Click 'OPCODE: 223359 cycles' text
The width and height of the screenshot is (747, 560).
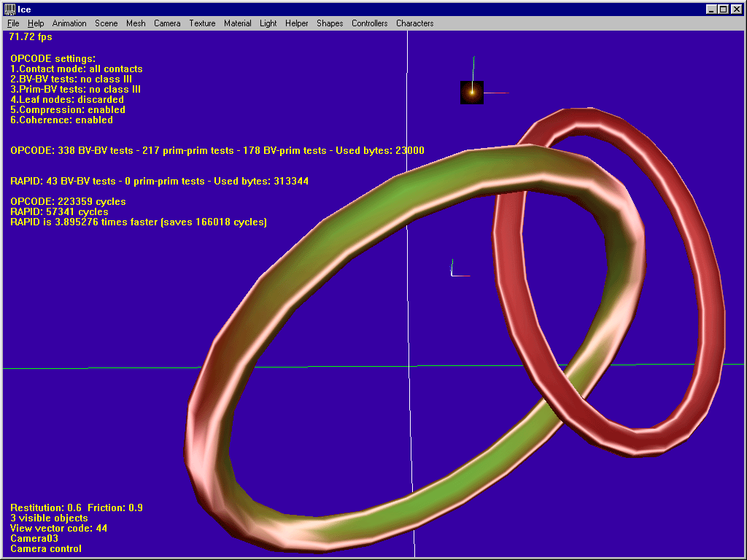68,201
